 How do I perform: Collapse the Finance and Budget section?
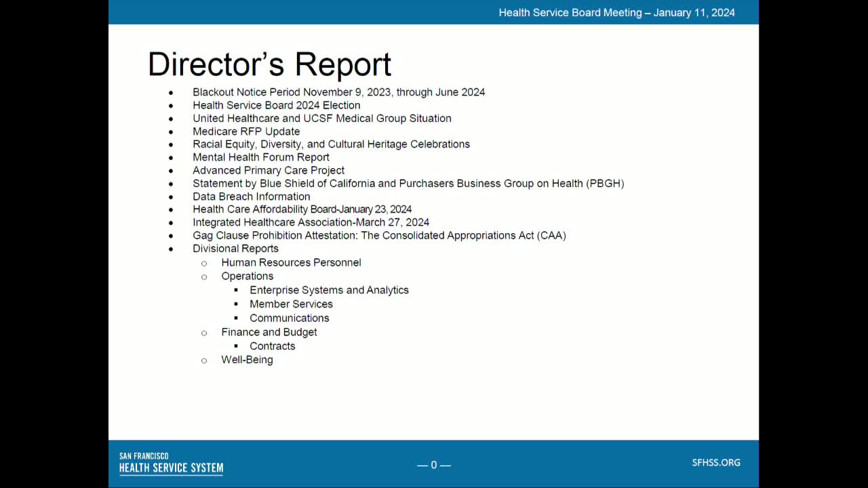pyautogui.click(x=269, y=332)
